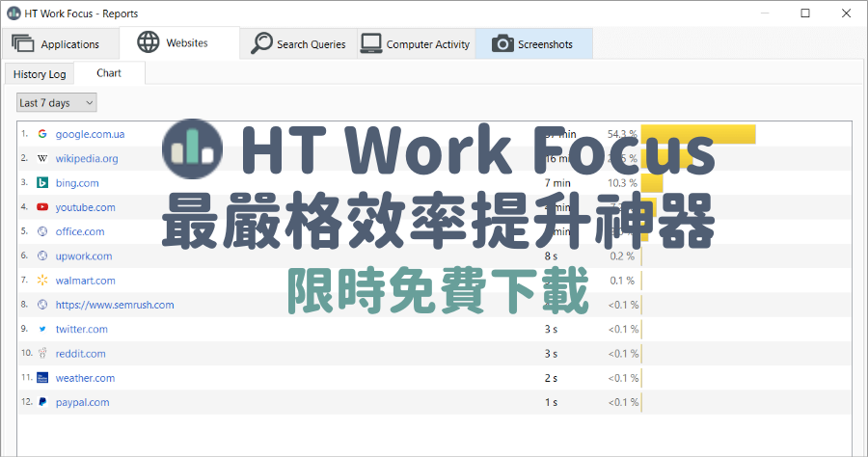Screen dimensions: 868x457
Task: Open the google.com.ua link
Action: coord(90,134)
